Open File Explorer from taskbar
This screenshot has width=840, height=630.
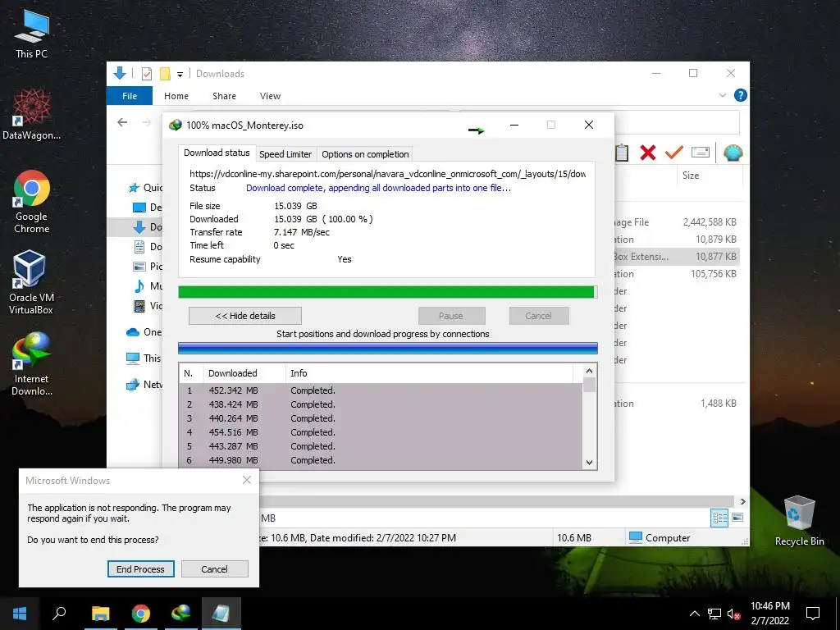pyautogui.click(x=101, y=614)
